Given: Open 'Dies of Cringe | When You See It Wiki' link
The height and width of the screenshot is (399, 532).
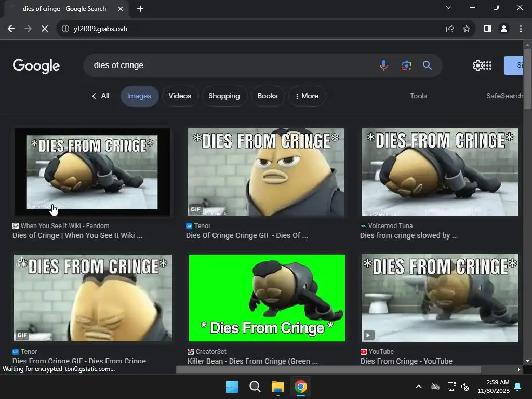Looking at the screenshot, I should pos(77,235).
